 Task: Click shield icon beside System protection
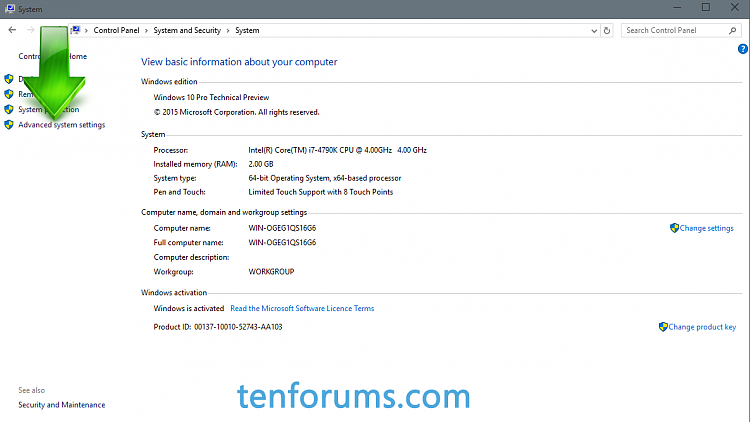pos(9,109)
